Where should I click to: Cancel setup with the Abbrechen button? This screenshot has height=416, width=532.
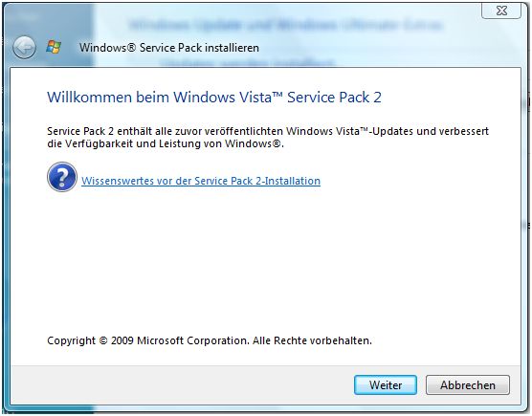coord(468,384)
